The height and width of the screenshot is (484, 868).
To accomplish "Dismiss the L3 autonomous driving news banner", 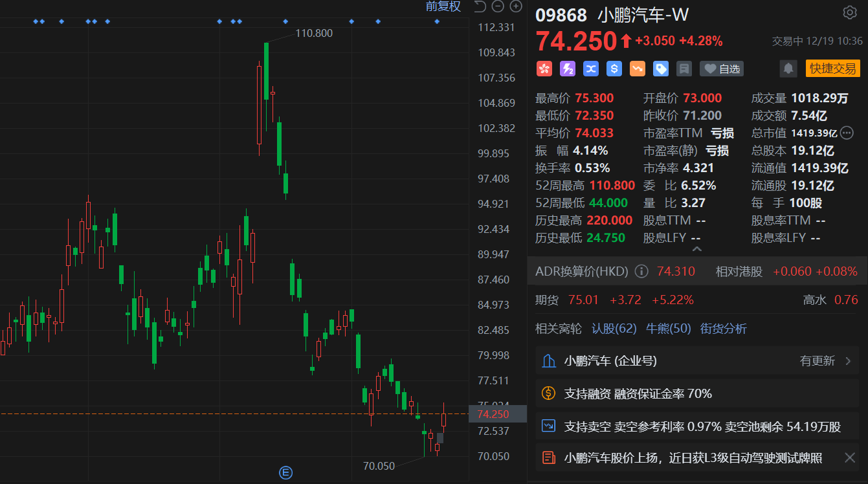I will pos(850,458).
